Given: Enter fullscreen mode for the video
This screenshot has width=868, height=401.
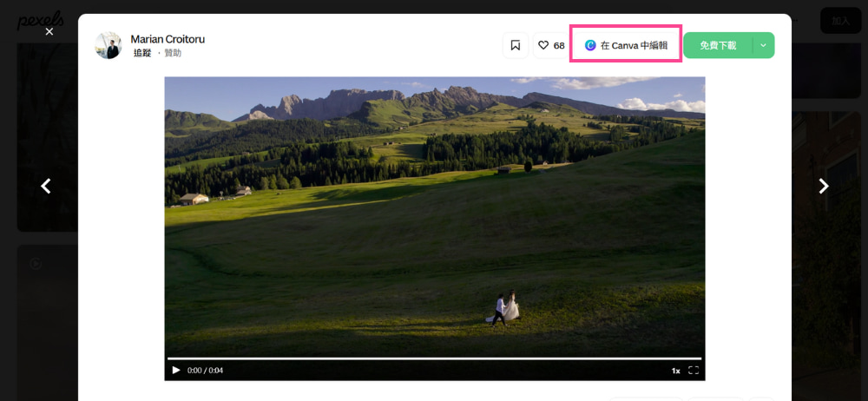Looking at the screenshot, I should click(694, 371).
